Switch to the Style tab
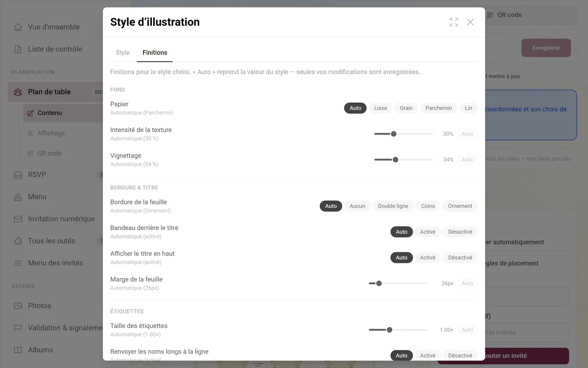 (x=122, y=53)
